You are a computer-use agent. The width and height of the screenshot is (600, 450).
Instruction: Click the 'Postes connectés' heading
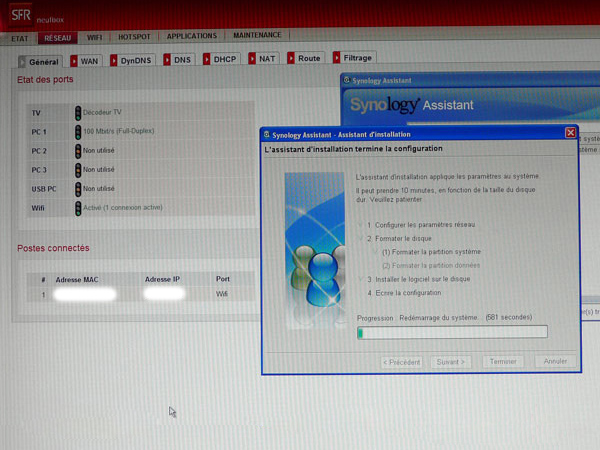tap(53, 248)
